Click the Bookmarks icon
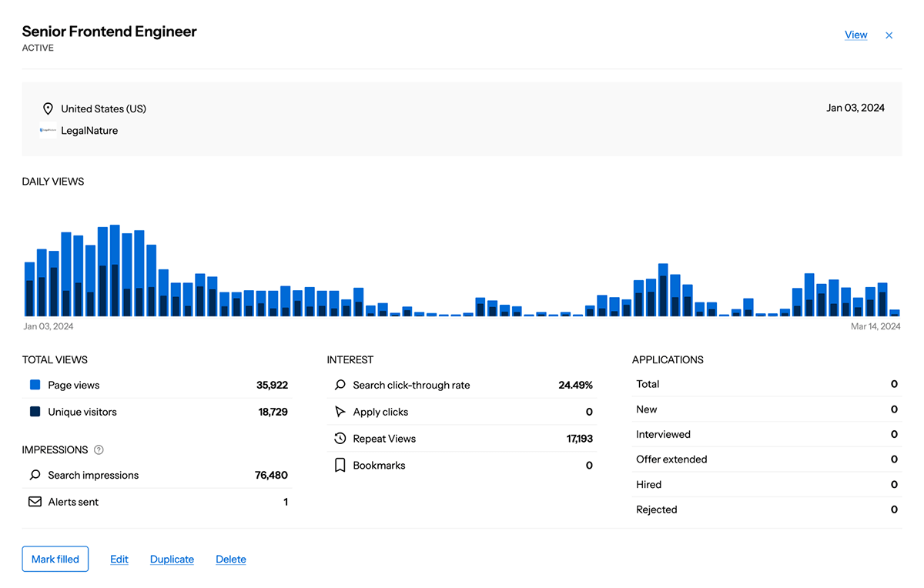The width and height of the screenshot is (924, 588). 340,466
